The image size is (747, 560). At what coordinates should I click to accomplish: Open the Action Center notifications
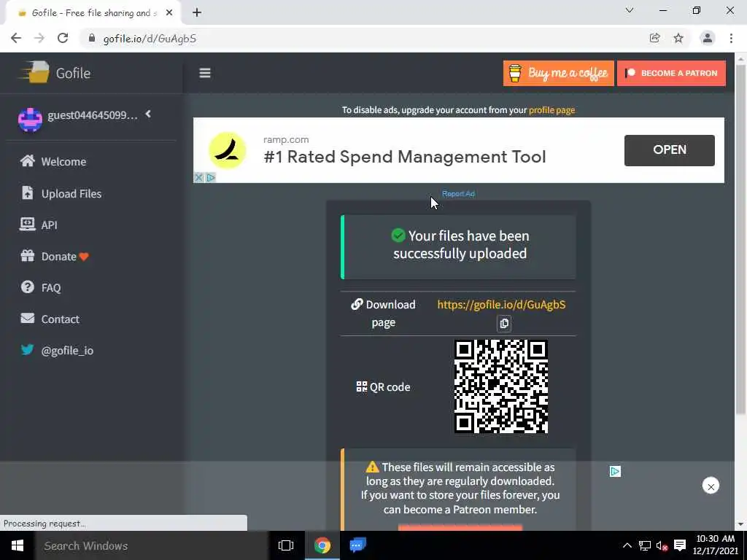(680, 545)
